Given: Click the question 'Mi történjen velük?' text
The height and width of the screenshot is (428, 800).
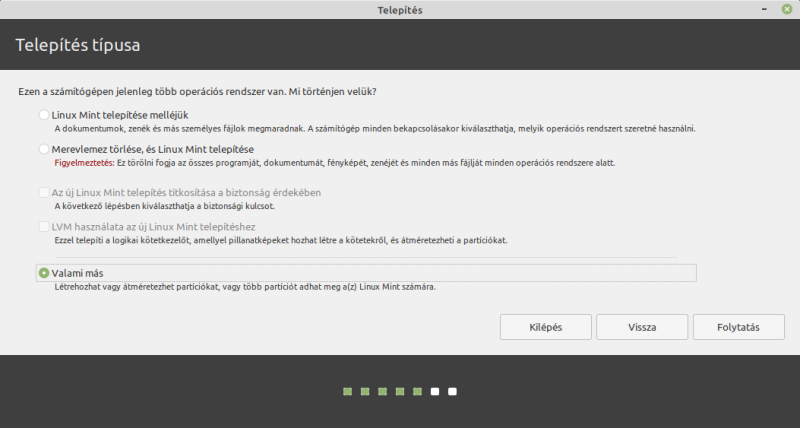Looking at the screenshot, I should 333,92.
